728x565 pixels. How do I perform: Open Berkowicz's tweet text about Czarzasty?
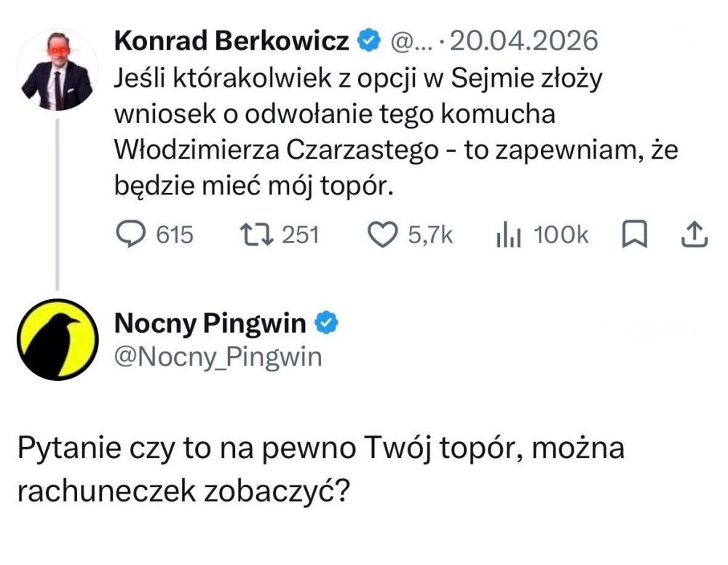[396, 132]
